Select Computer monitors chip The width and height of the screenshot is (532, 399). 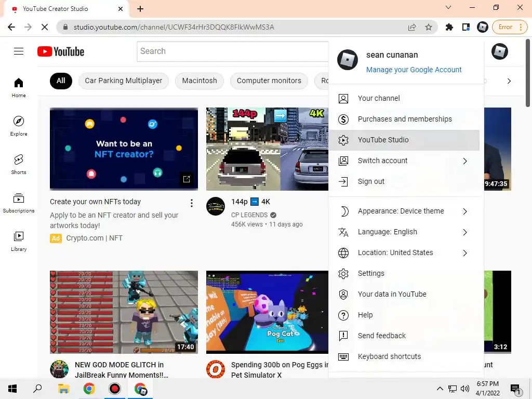[269, 81]
